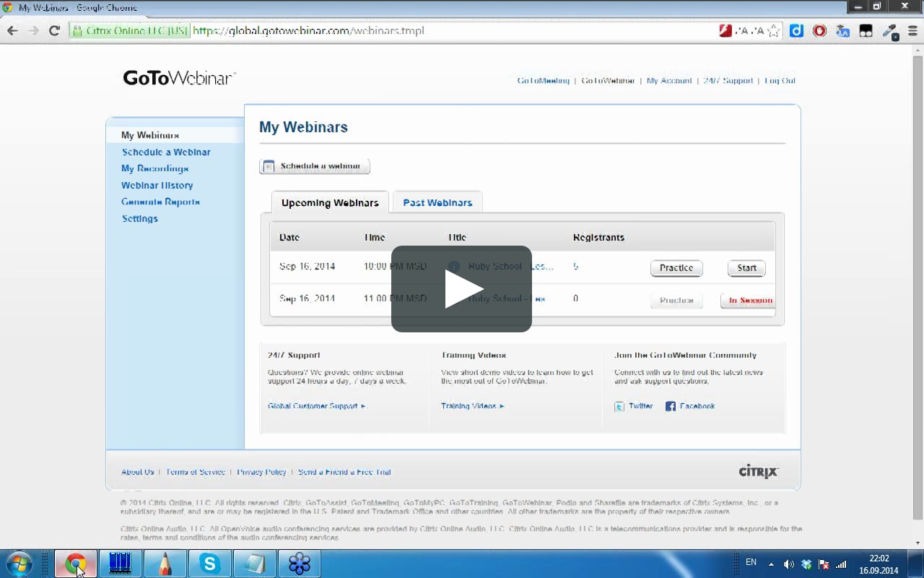The image size is (924, 578).
Task: Click Send a Friend a Free Trial
Action: pyautogui.click(x=344, y=472)
